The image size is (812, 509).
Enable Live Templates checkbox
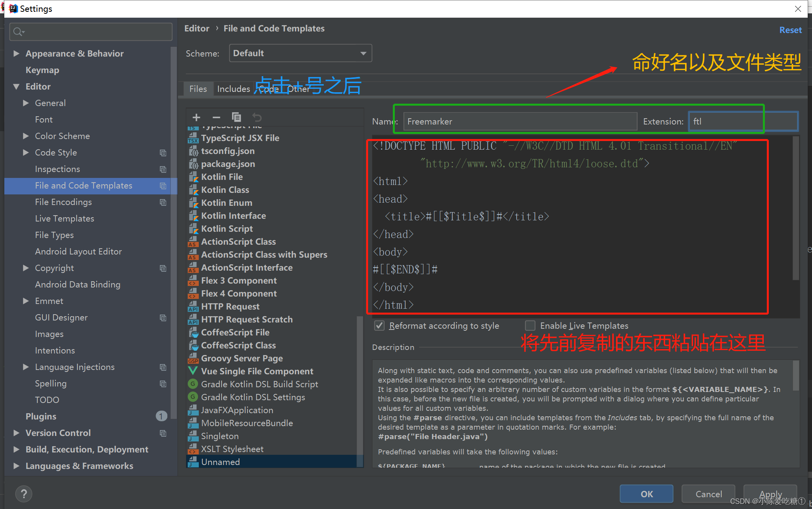pyautogui.click(x=530, y=326)
